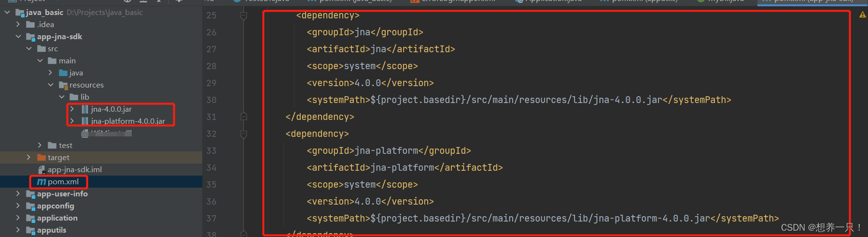This screenshot has width=868, height=237.
Task: Click the orange target folder icon
Action: (x=42, y=158)
